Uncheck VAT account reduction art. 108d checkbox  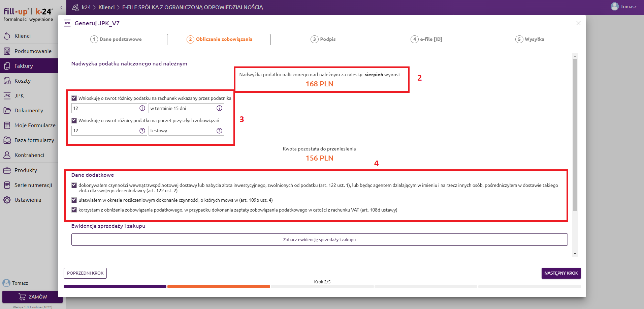(74, 210)
